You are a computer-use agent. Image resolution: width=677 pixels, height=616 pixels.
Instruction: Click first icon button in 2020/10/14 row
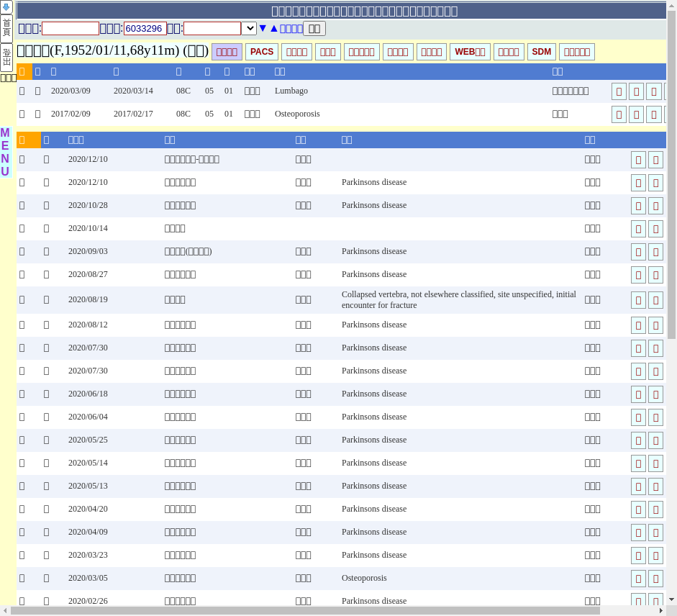638,229
